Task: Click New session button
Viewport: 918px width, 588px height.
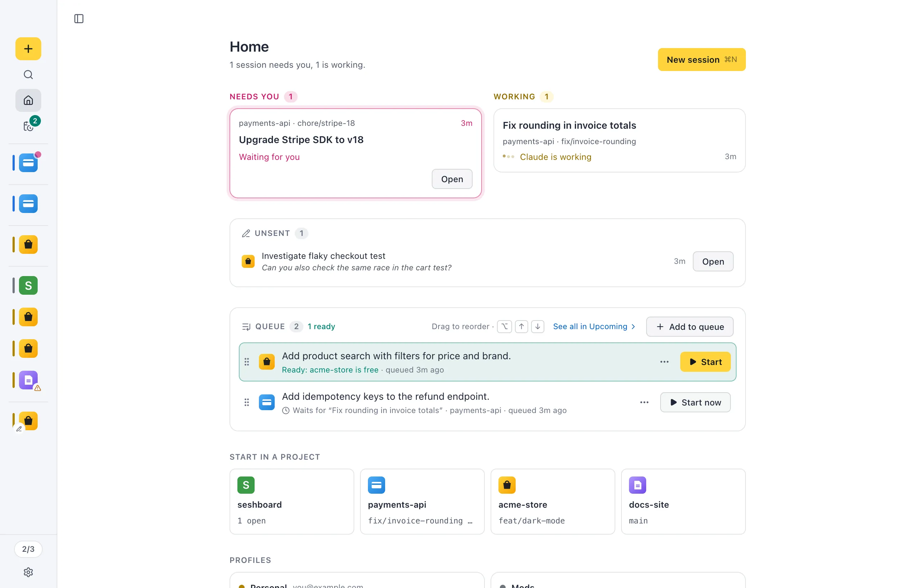Action: coord(701,60)
